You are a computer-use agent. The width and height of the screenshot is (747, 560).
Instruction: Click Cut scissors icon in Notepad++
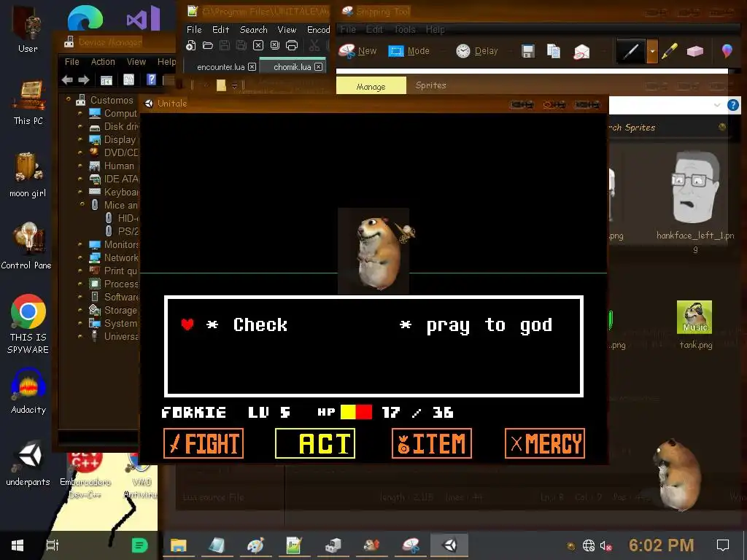point(314,45)
